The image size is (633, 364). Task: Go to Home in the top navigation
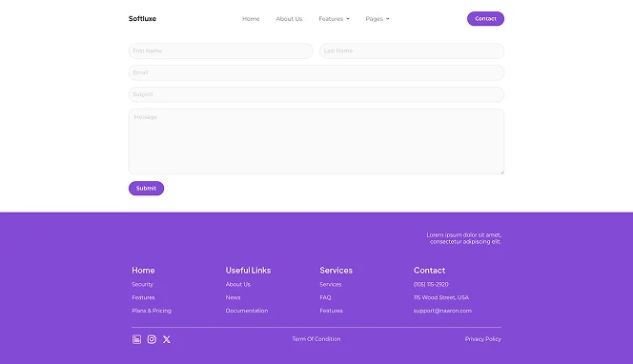[251, 18]
